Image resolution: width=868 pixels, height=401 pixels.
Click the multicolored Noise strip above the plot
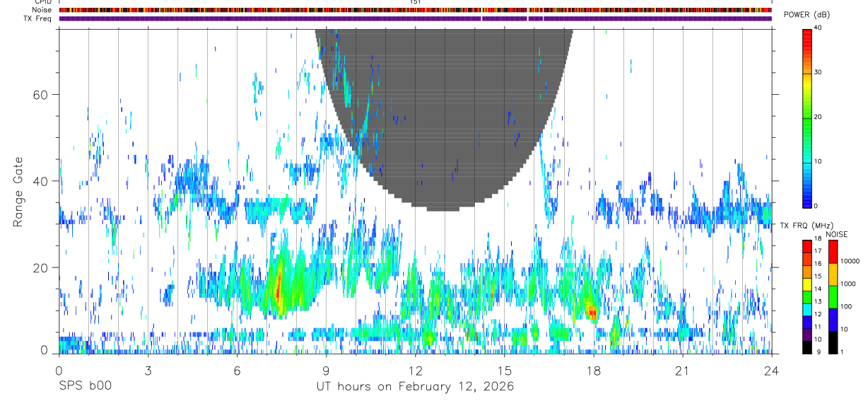tap(415, 10)
